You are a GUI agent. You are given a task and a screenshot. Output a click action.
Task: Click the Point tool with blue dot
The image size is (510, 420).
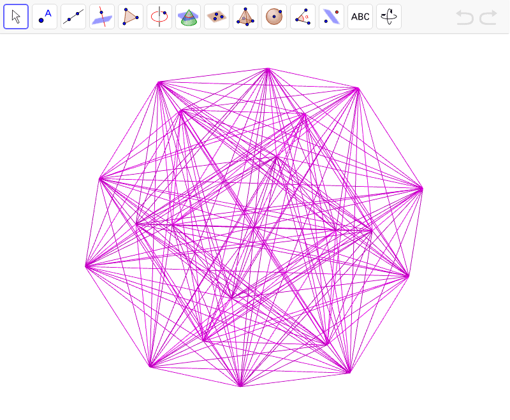[x=45, y=17]
